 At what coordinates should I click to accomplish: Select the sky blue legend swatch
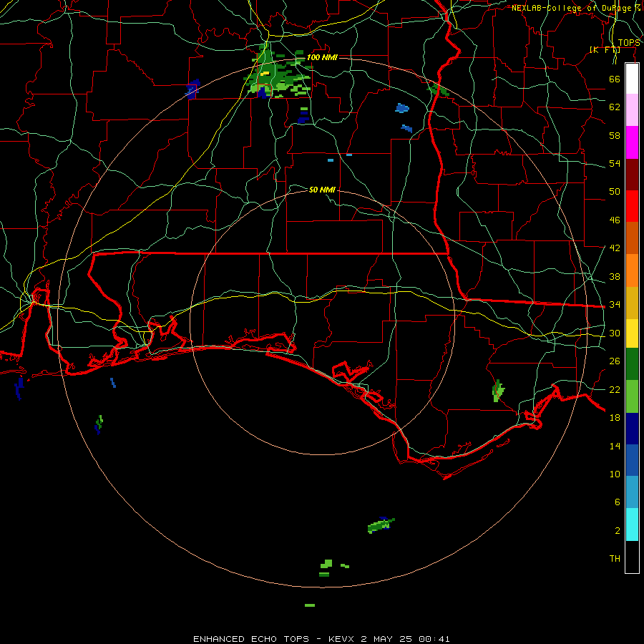point(632,492)
